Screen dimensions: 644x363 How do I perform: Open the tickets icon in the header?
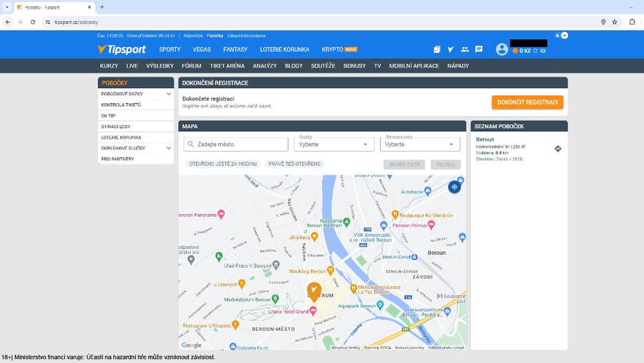point(436,49)
